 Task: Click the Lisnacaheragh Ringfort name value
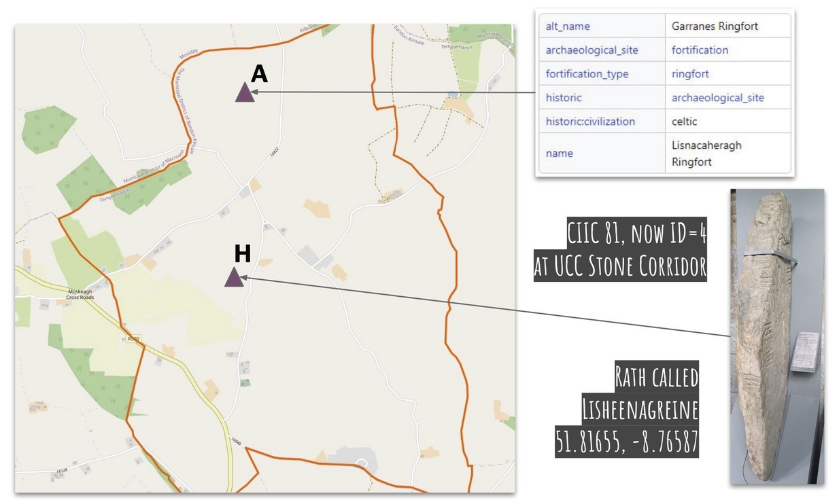(x=706, y=154)
